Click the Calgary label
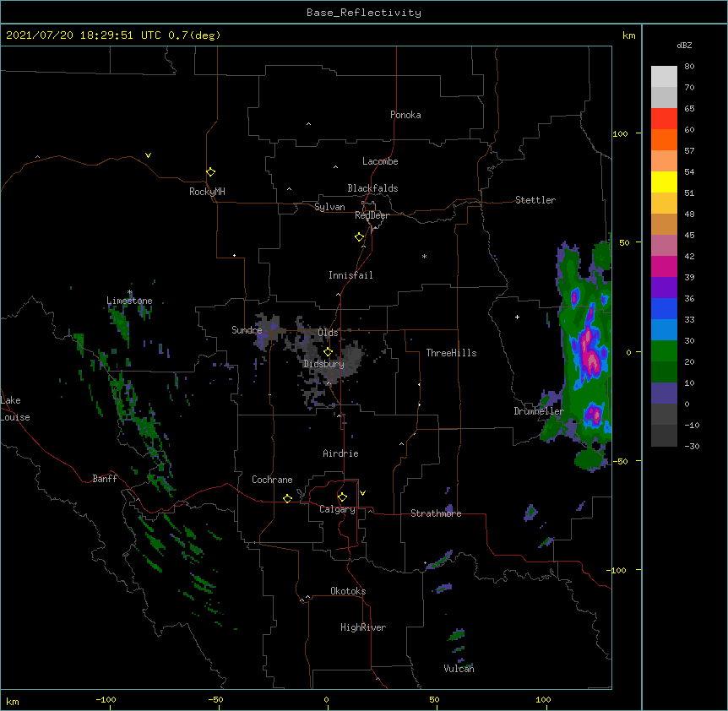Viewport: 728px width, 711px height. click(x=337, y=509)
